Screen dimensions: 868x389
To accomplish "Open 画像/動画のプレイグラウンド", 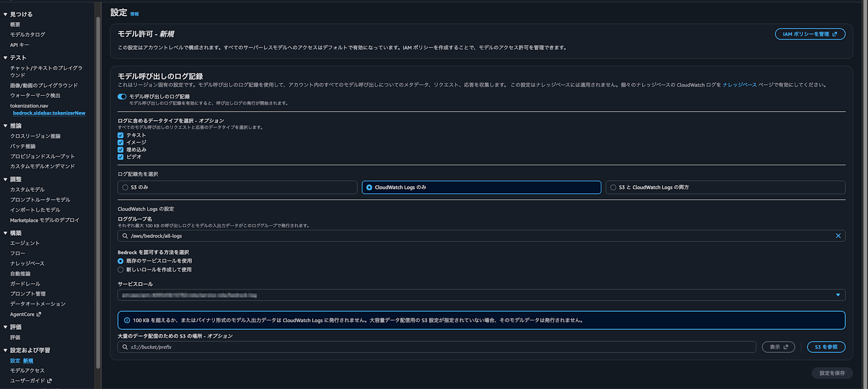I will click(x=44, y=85).
